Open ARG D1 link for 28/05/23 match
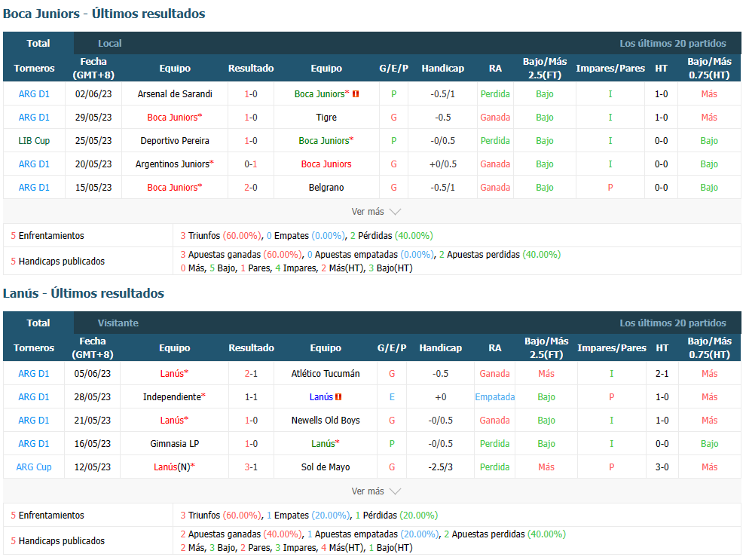The width and height of the screenshot is (746, 560). click(x=33, y=397)
